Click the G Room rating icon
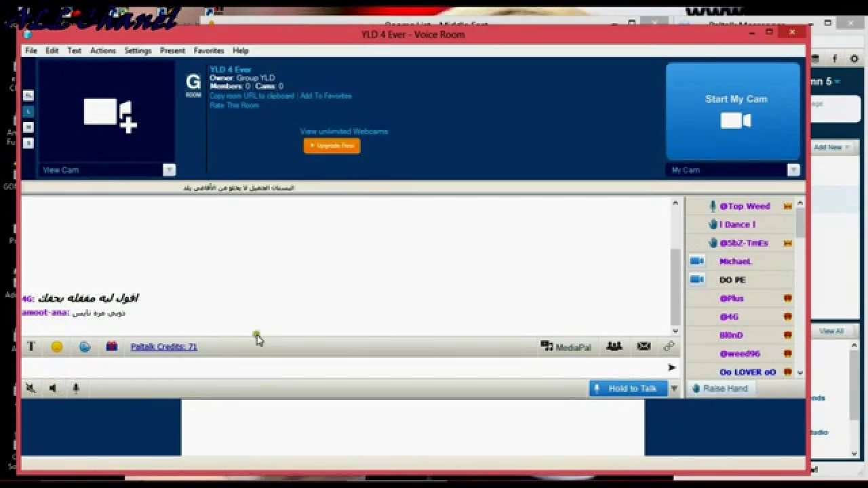 [193, 85]
